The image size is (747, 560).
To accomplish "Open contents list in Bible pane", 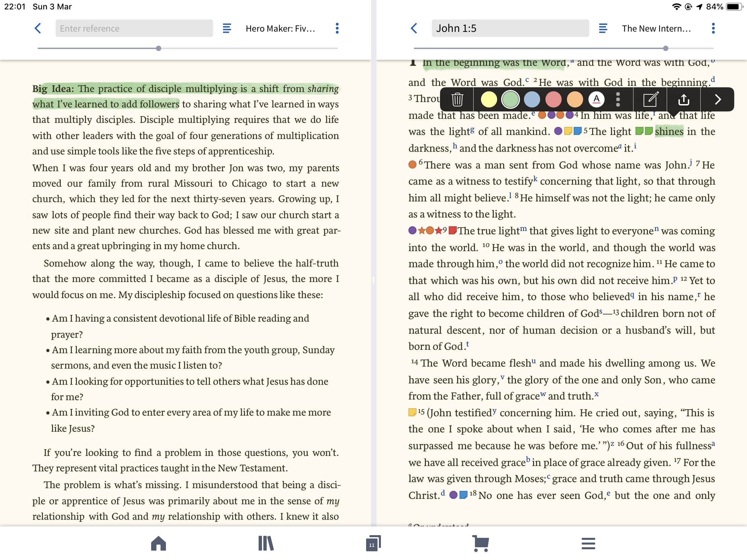I will pyautogui.click(x=603, y=28).
